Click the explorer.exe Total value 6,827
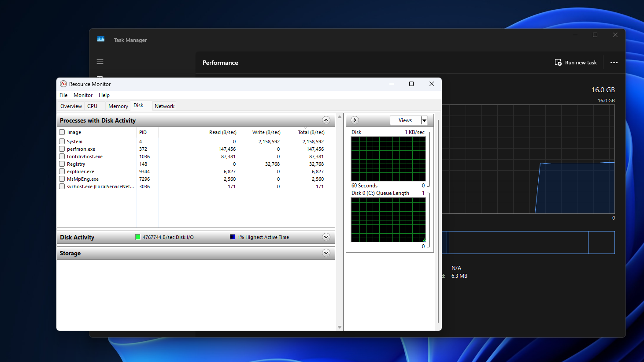The image size is (644, 362). [318, 172]
